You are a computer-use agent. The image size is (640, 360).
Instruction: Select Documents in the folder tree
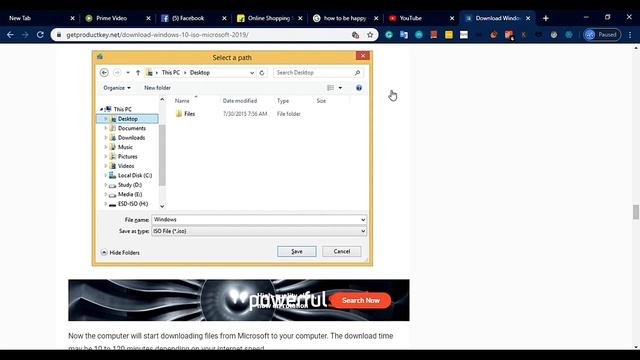[x=131, y=128]
